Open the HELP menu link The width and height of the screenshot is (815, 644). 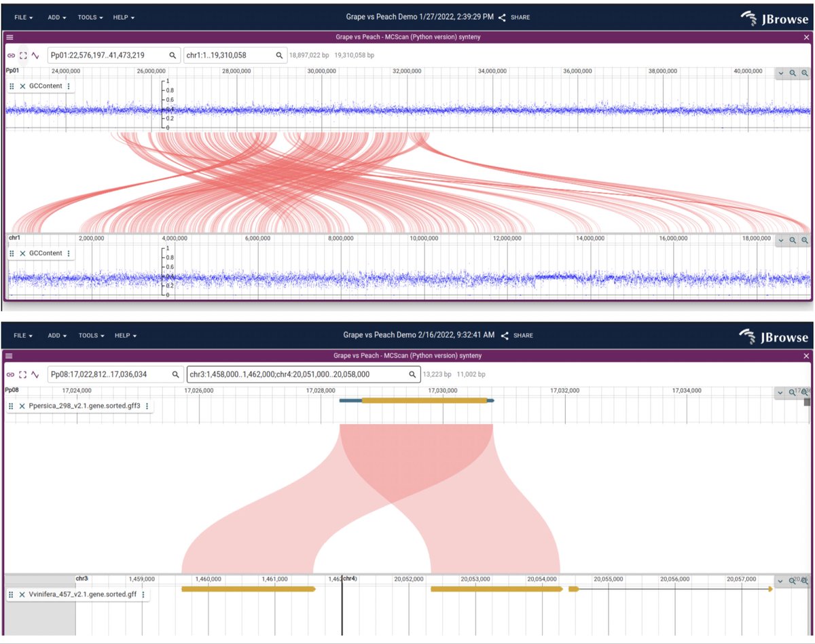[x=122, y=17]
